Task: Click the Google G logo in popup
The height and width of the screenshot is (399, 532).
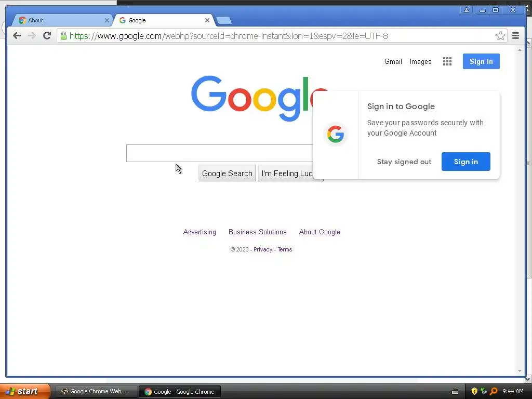Action: [x=336, y=135]
